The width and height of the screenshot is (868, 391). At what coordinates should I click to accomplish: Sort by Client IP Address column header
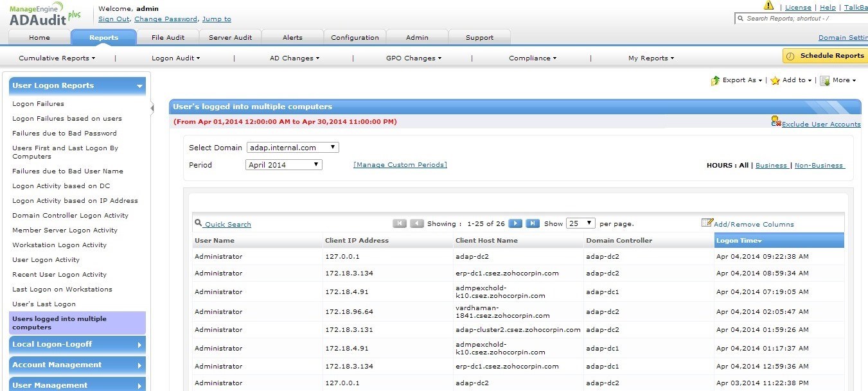[388, 241]
